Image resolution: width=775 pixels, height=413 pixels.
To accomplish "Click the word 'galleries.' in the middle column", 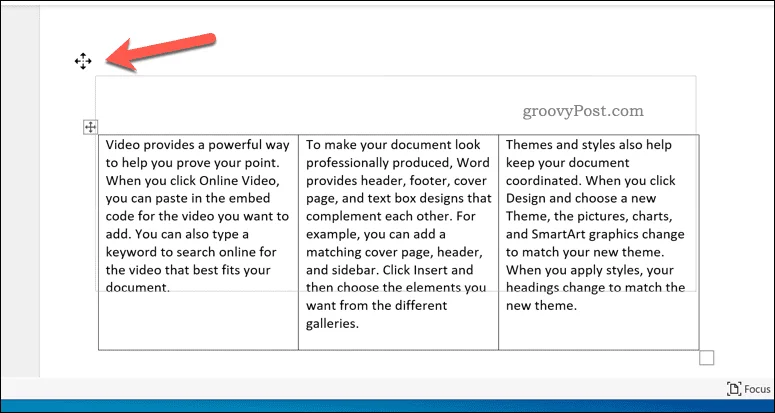I will coord(332,324).
